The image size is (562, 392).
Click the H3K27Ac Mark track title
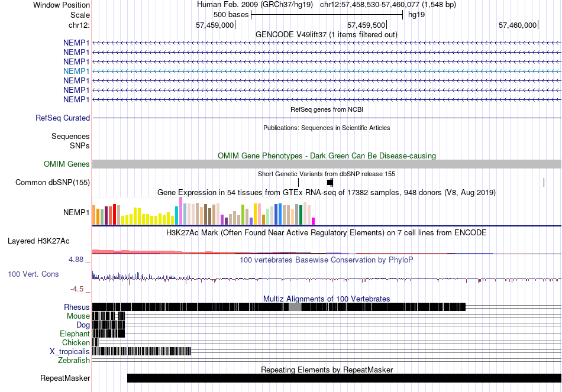[327, 233]
